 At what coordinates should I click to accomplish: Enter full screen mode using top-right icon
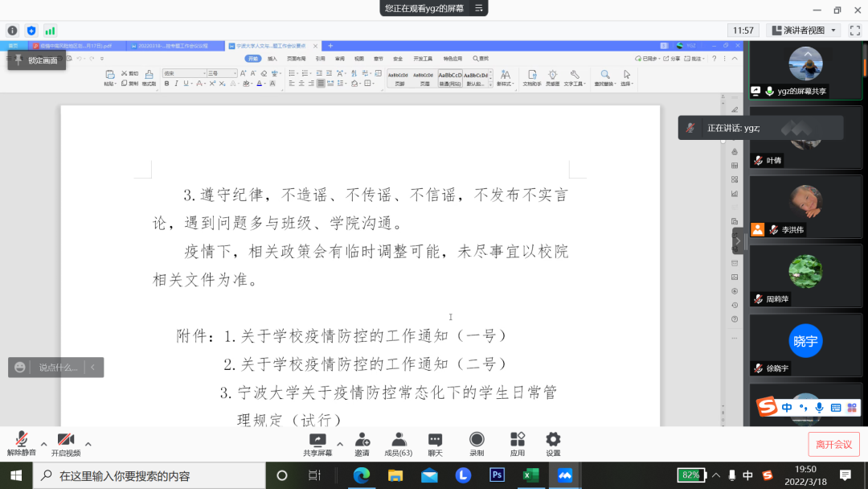tap(854, 31)
